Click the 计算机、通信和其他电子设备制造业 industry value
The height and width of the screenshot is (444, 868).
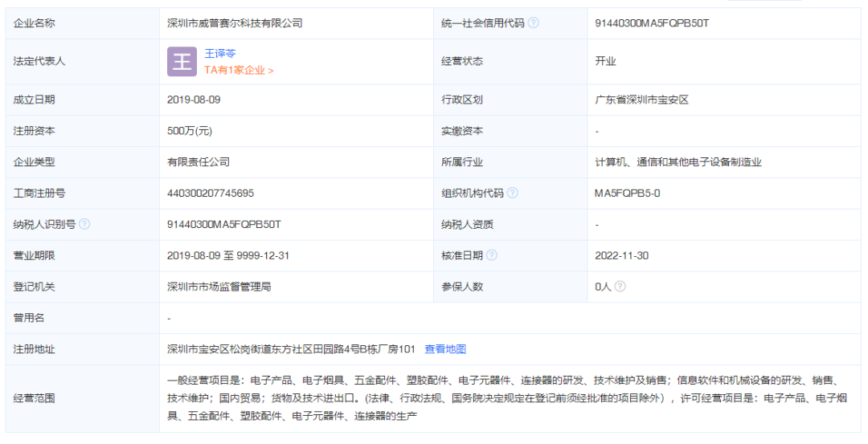(x=678, y=162)
